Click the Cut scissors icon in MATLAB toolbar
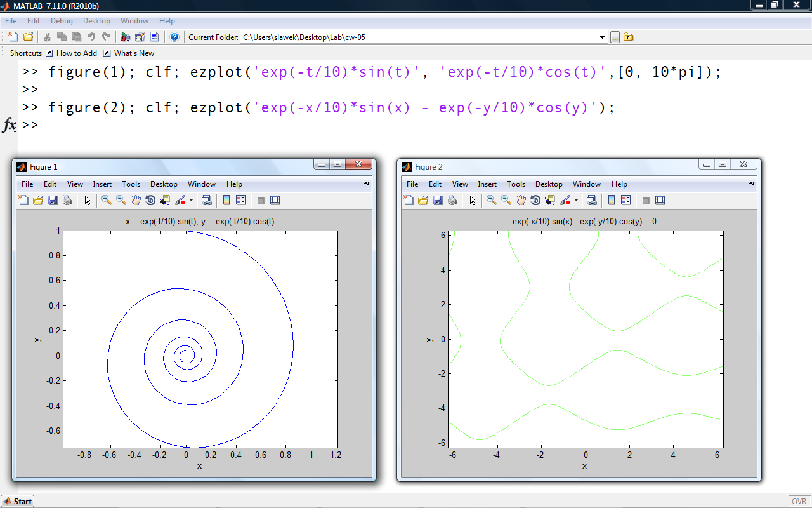Viewport: 812px width, 508px height. 48,37
